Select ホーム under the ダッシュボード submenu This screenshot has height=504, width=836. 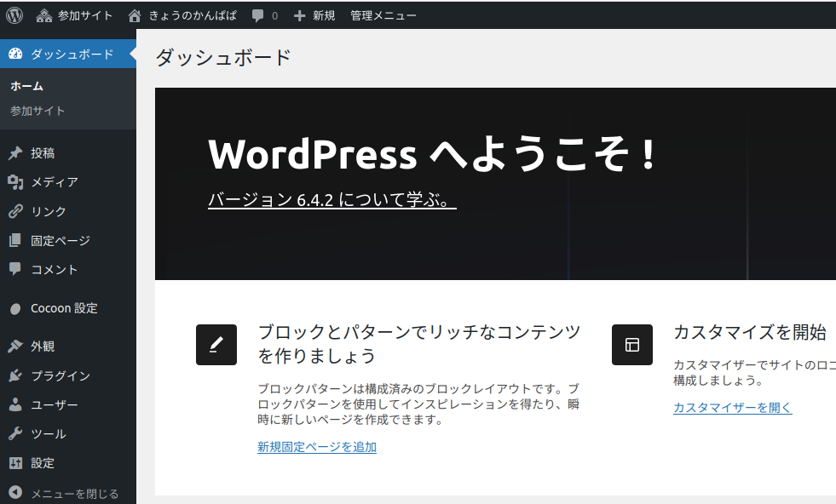click(27, 86)
